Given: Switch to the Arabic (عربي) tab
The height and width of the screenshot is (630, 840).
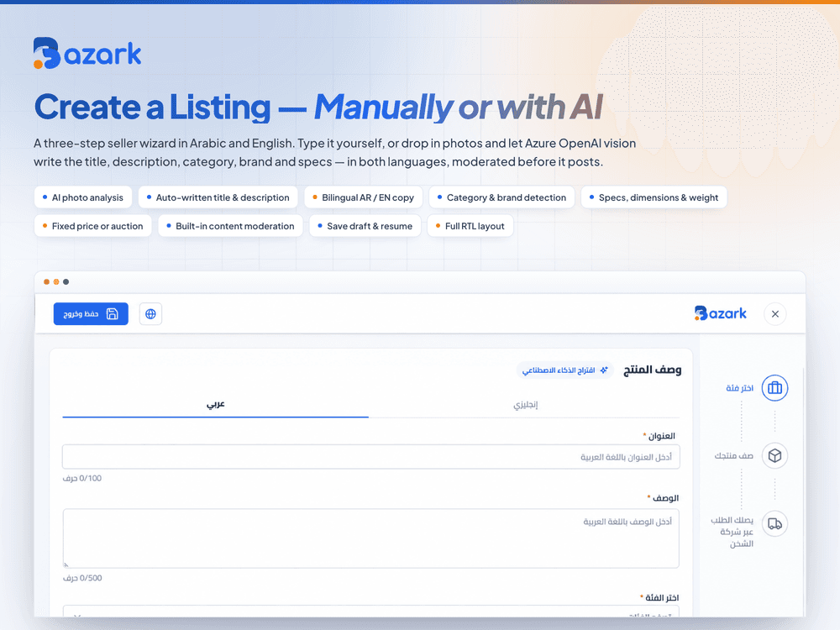Looking at the screenshot, I should point(215,405).
